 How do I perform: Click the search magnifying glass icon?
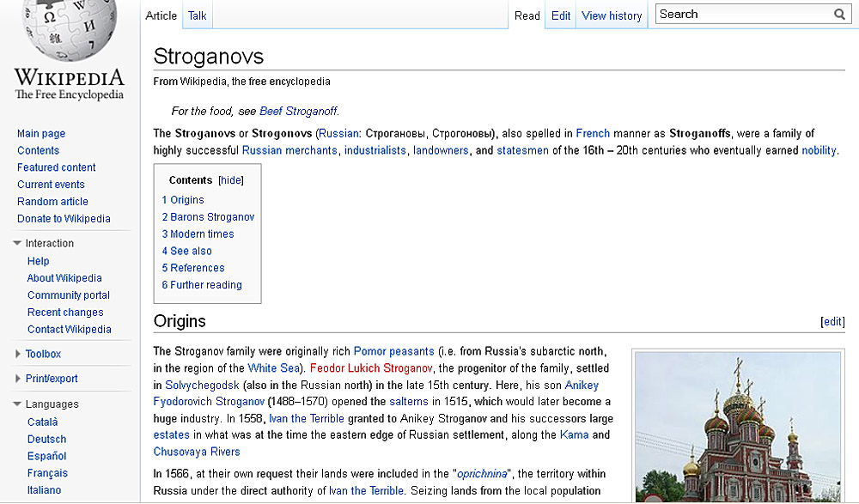pos(839,14)
